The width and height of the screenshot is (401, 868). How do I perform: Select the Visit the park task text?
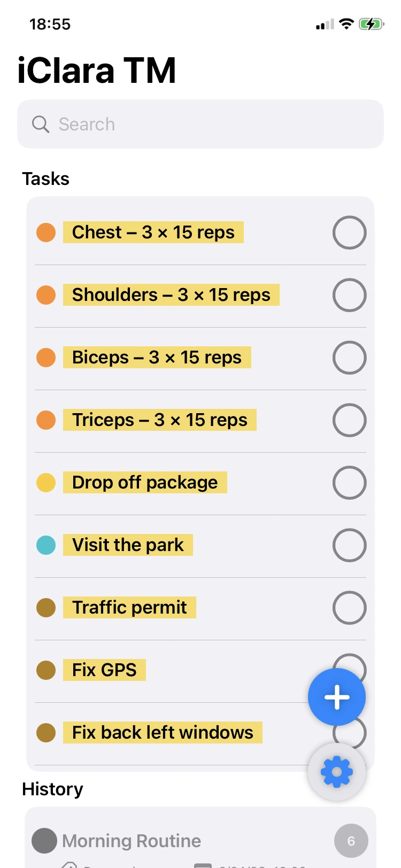pos(127,545)
